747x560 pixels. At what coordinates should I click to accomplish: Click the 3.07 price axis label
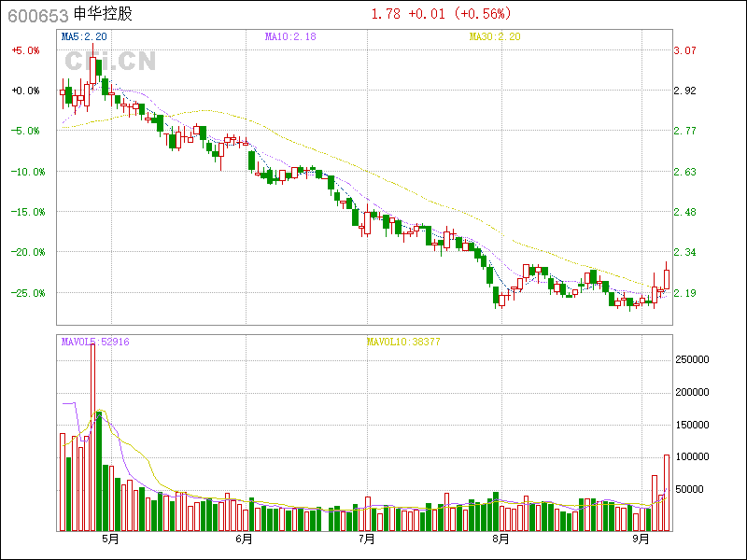[x=685, y=50]
